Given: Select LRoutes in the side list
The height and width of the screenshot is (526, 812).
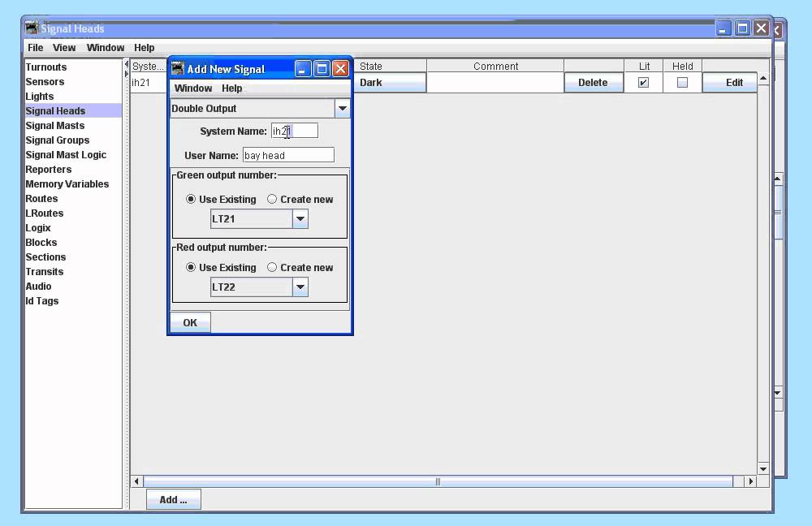Looking at the screenshot, I should coord(74,213).
